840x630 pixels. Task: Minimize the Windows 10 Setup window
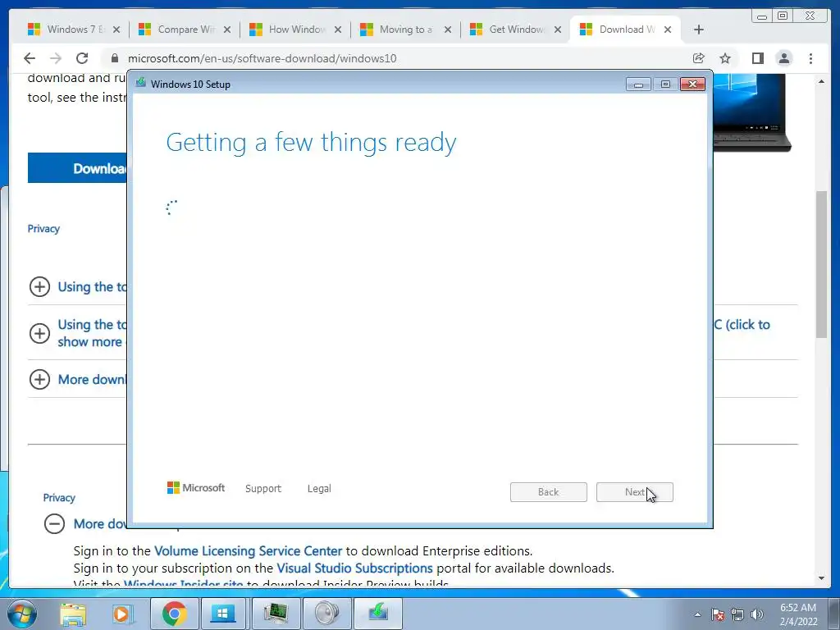point(638,84)
